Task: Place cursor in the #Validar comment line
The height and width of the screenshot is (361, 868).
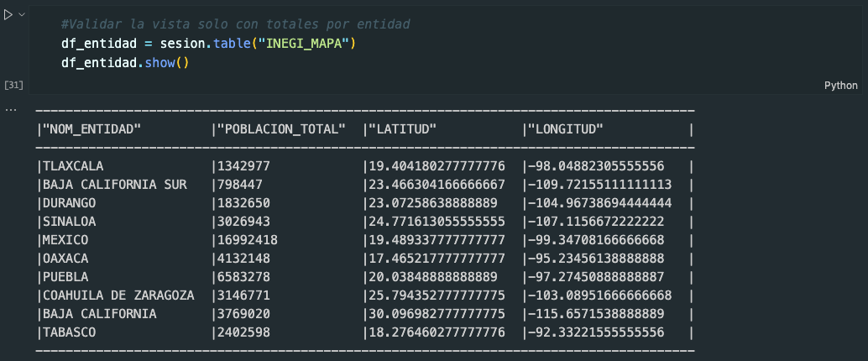Action: point(235,24)
